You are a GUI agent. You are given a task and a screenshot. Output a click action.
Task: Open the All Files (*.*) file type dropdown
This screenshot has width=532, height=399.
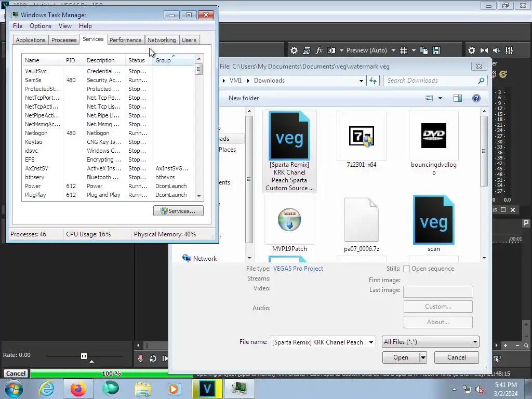coord(430,342)
